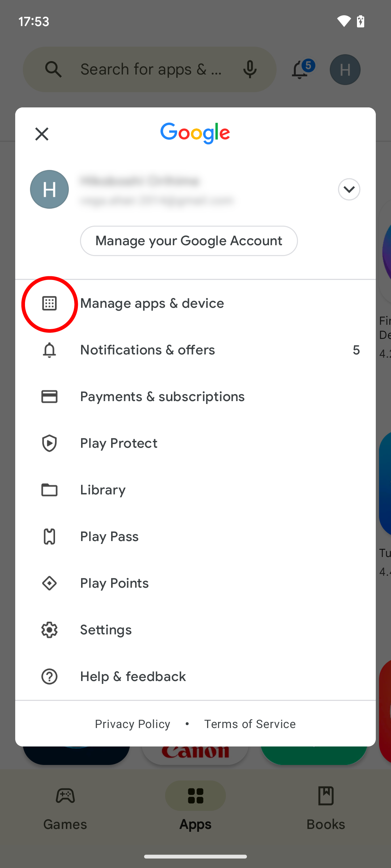The height and width of the screenshot is (868, 391).
Task: Switch to the Apps tab
Action: click(x=195, y=809)
